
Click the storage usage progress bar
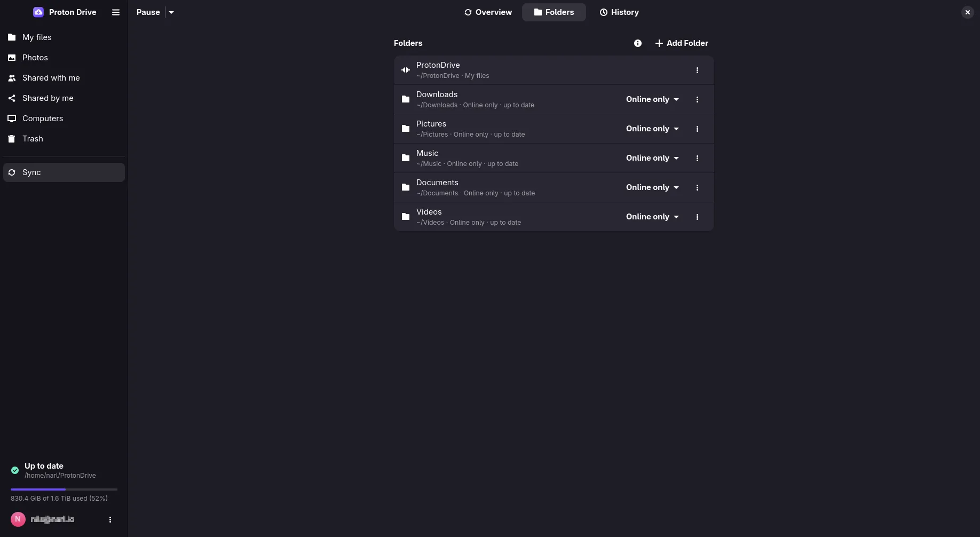(64, 489)
